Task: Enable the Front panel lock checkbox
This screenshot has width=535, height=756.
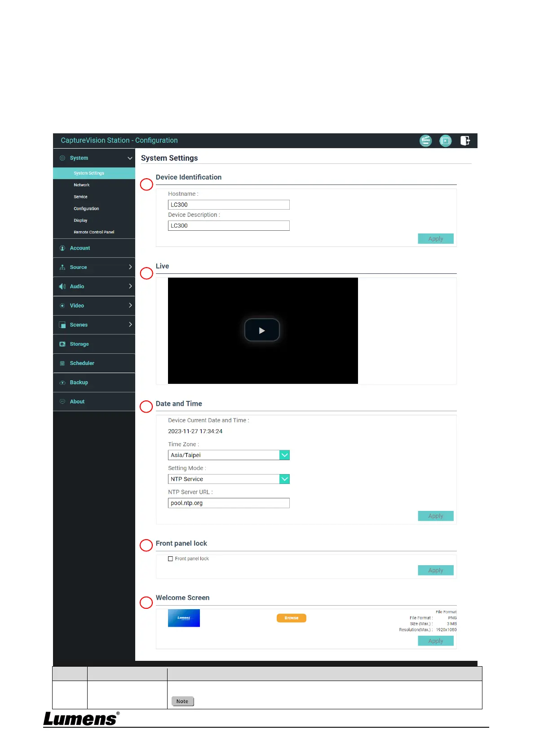Action: pos(171,559)
